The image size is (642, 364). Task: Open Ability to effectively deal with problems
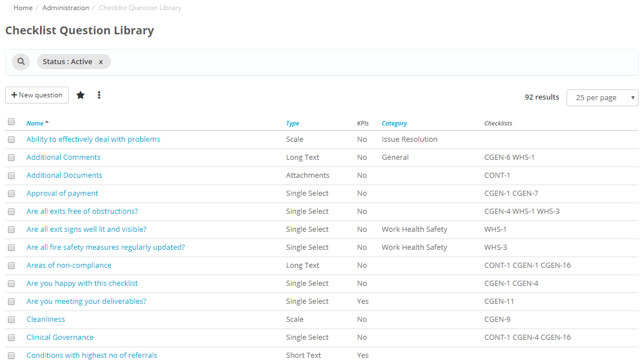(93, 139)
